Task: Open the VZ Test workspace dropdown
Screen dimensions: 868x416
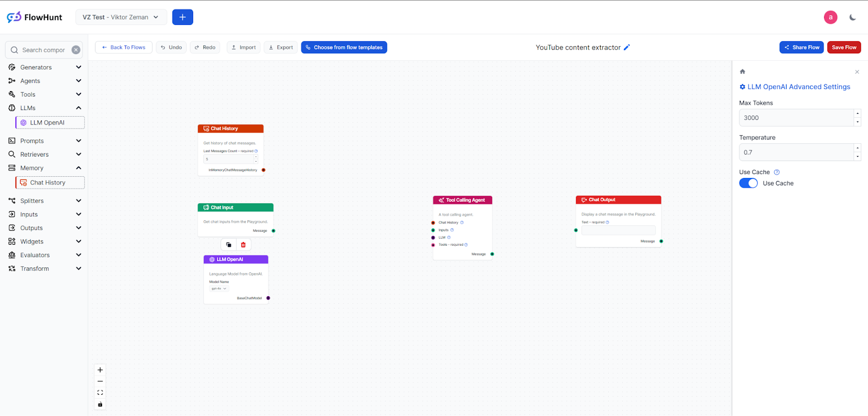Action: tap(120, 17)
